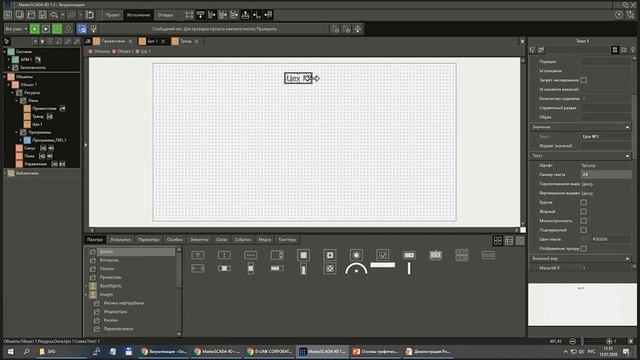Toggle the Подчеркнутый checkbox
Image resolution: width=640 pixels, height=360 pixels.
[584, 230]
